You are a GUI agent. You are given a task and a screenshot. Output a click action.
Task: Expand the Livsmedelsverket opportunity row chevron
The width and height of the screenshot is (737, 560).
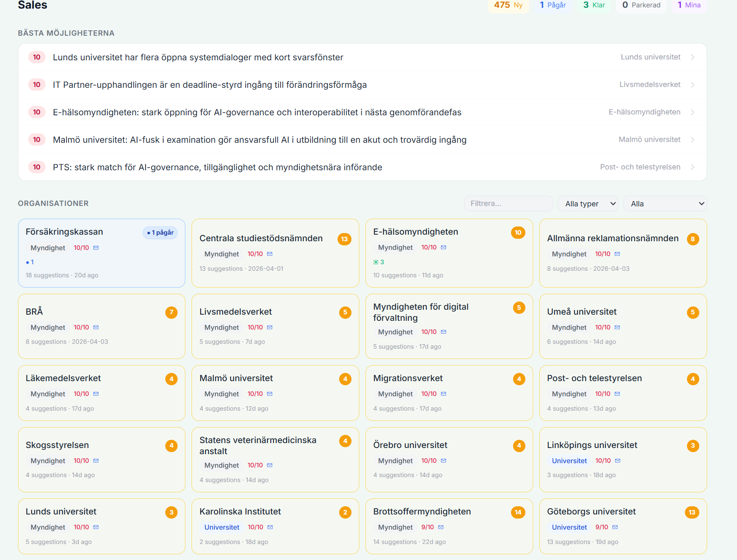click(693, 85)
